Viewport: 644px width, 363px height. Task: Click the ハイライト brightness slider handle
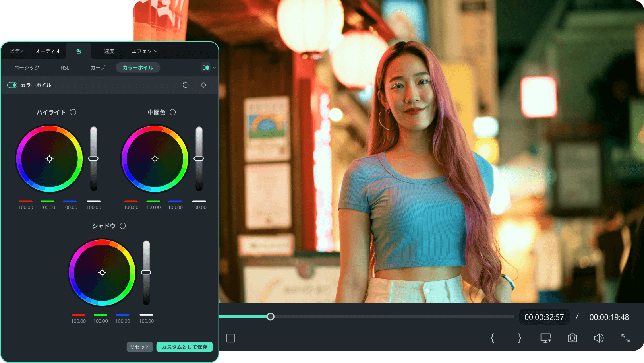(x=93, y=159)
